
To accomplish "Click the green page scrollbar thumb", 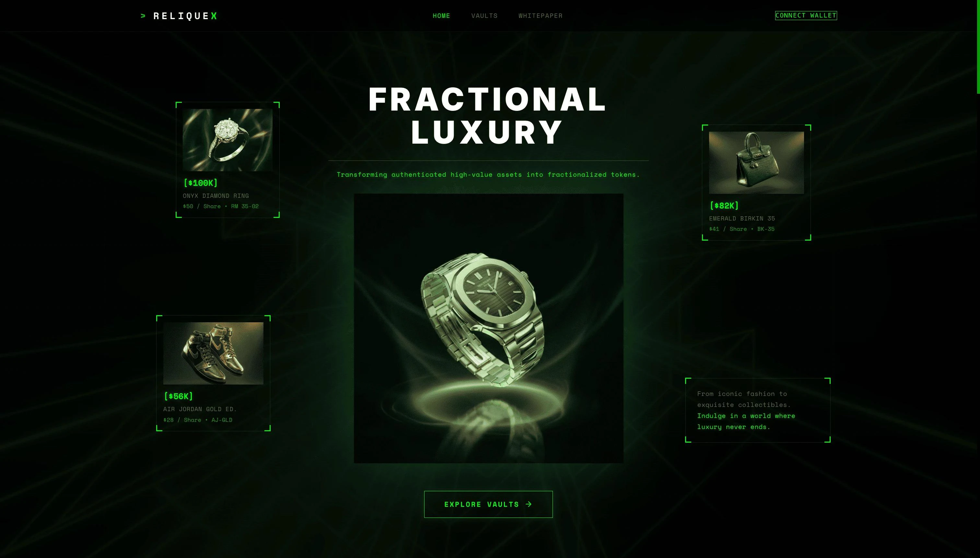I will tap(978, 46).
